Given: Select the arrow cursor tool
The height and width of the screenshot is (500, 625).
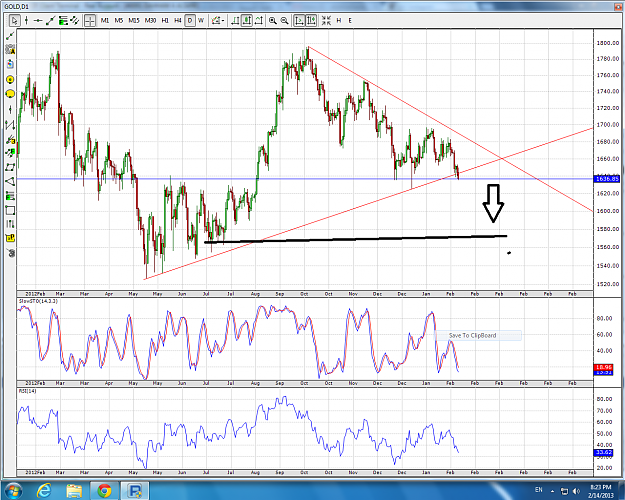Looking at the screenshot, I should (x=15, y=20).
